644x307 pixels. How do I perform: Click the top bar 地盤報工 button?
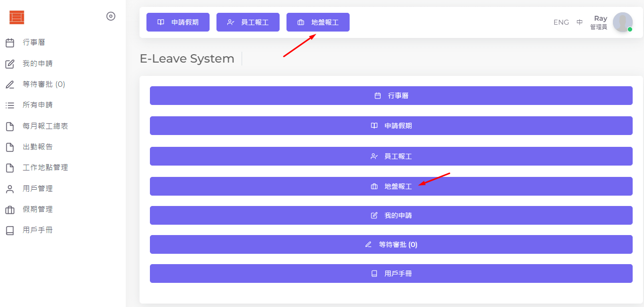[318, 22]
